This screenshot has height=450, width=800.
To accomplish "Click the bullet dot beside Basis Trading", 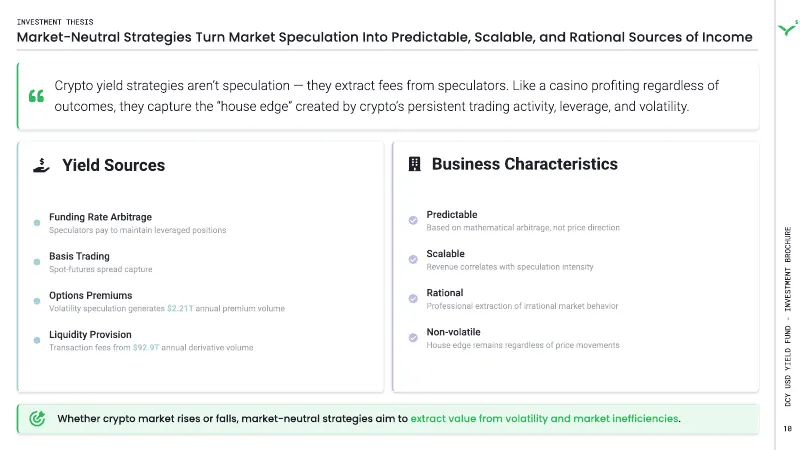I will (x=37, y=262).
